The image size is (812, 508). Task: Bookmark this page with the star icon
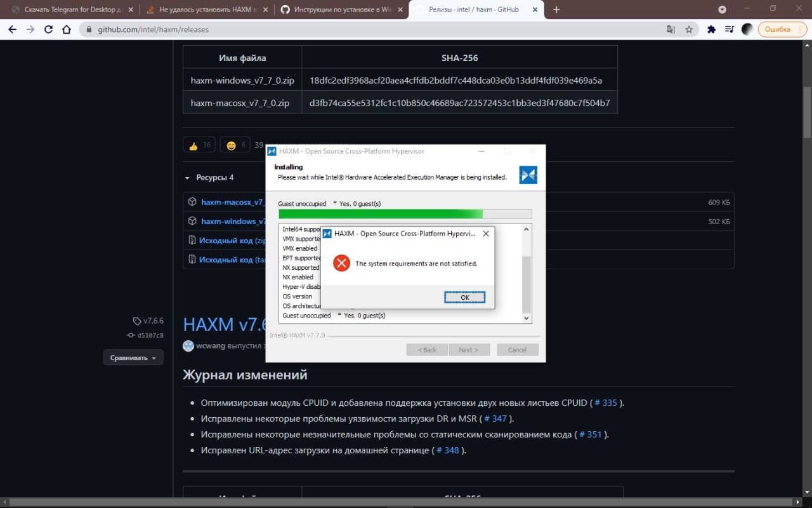pos(689,29)
